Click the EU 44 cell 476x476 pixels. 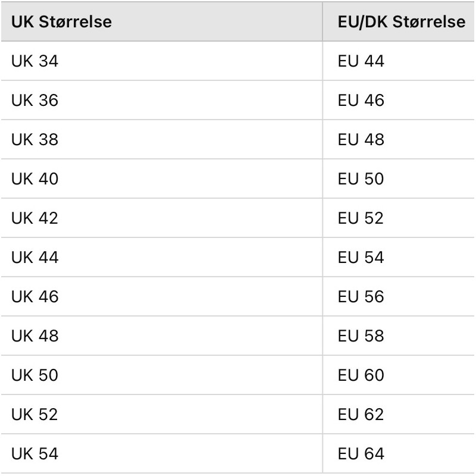(399, 61)
